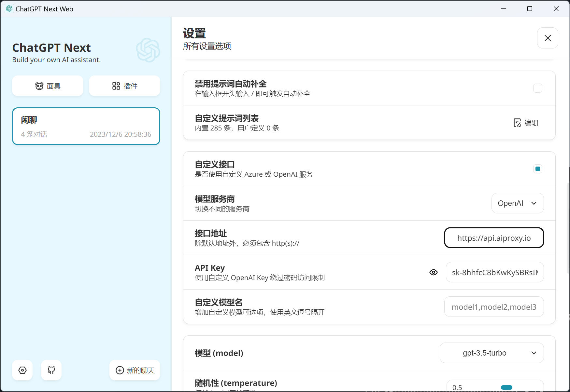
Task: Open settings via the gear icon
Action: [22, 370]
